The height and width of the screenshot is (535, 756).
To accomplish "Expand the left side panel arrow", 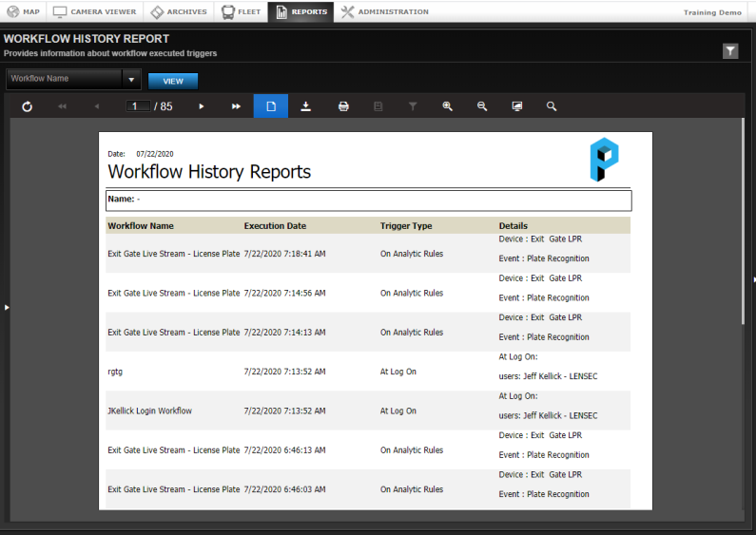I will point(7,307).
